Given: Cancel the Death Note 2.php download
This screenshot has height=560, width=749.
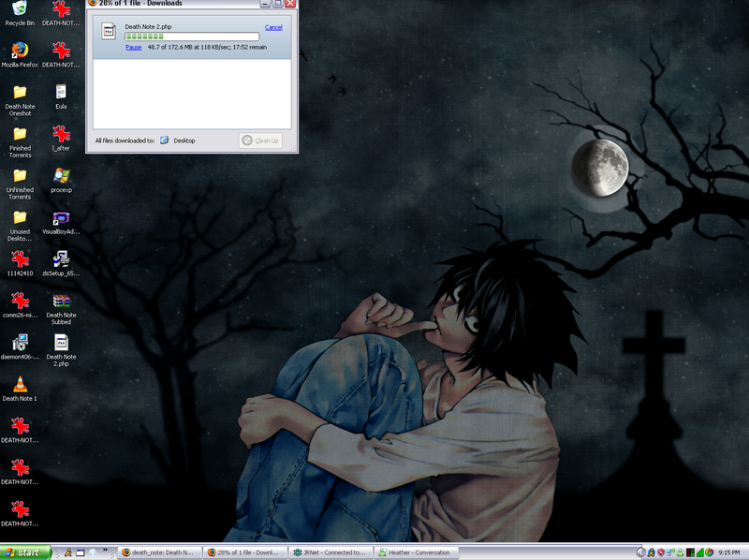Looking at the screenshot, I should pos(273,27).
